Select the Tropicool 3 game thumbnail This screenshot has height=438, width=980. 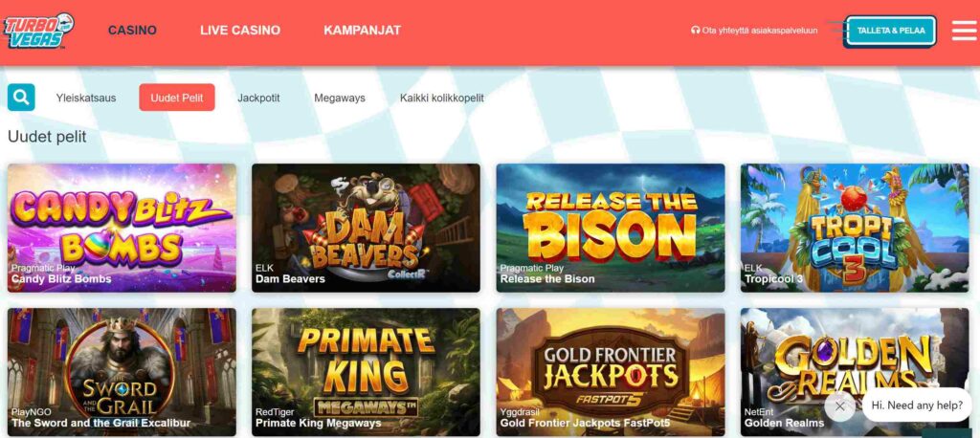tap(855, 228)
